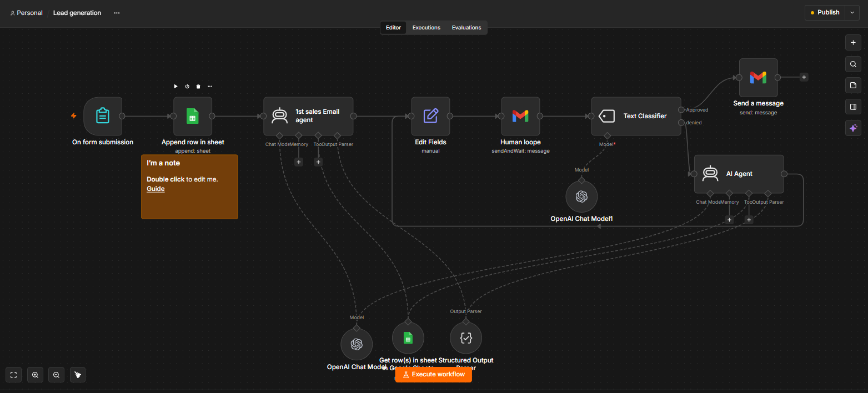The height and width of the screenshot is (393, 868).
Task: Add Tool sub-node to AI Agent
Action: coord(749,220)
